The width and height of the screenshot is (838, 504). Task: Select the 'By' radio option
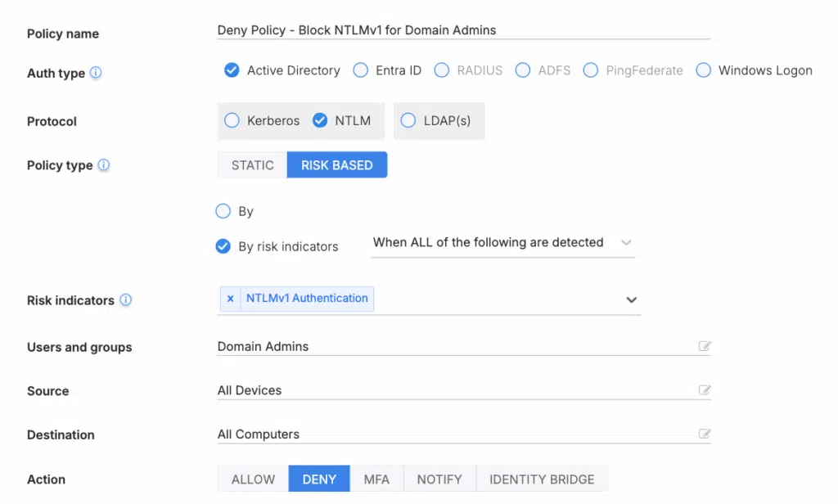tap(223, 211)
